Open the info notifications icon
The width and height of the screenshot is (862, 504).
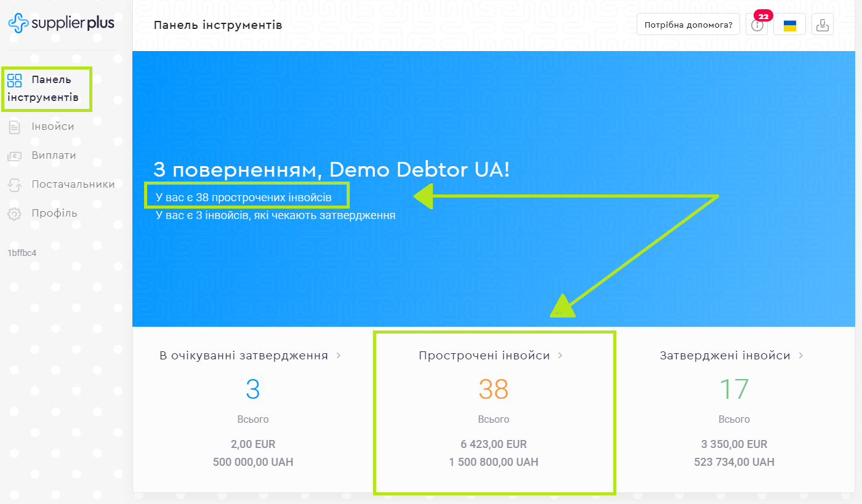pyautogui.click(x=757, y=25)
